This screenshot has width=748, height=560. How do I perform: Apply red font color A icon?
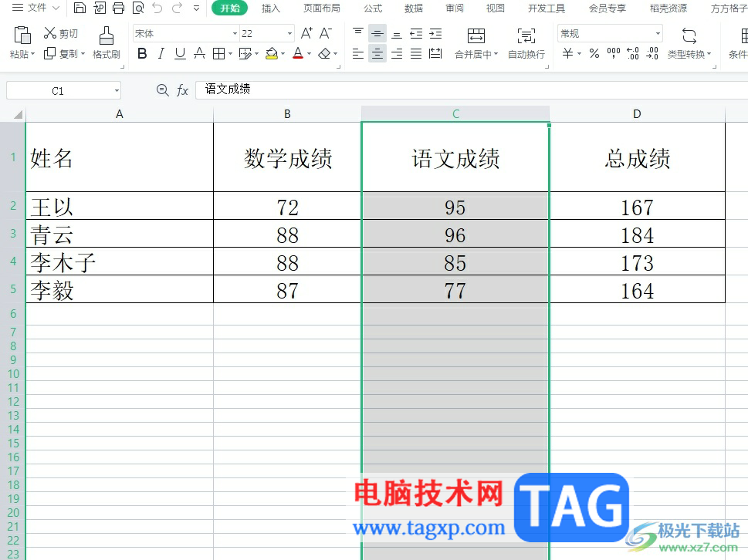point(298,53)
